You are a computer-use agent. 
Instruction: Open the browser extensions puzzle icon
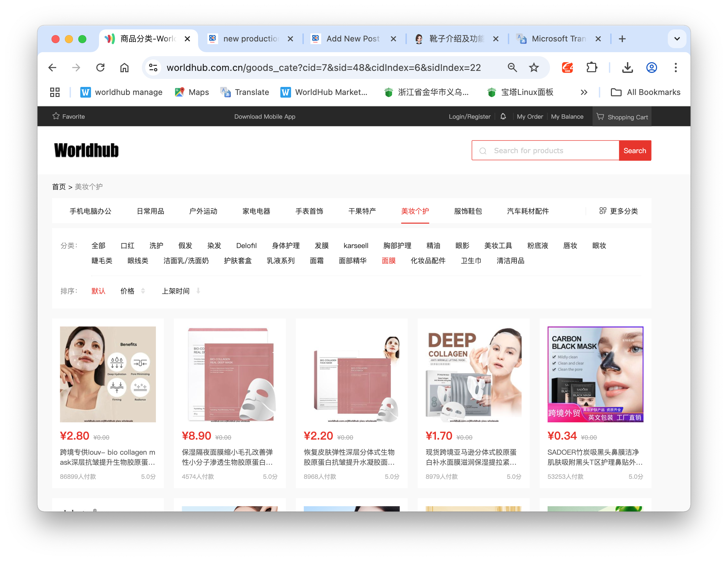tap(592, 68)
